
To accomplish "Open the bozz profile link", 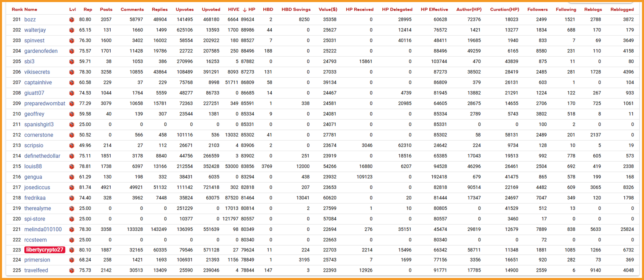I will [30, 20].
